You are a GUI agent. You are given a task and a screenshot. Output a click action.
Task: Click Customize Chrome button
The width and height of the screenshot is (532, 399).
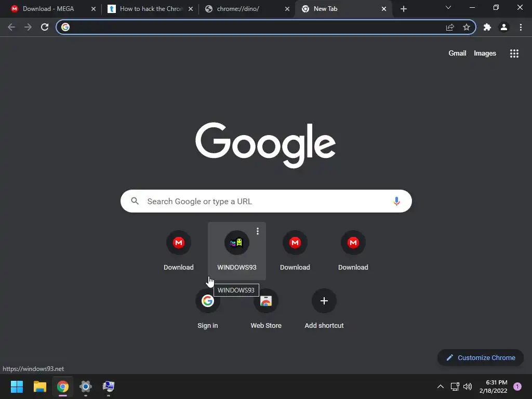(x=481, y=357)
